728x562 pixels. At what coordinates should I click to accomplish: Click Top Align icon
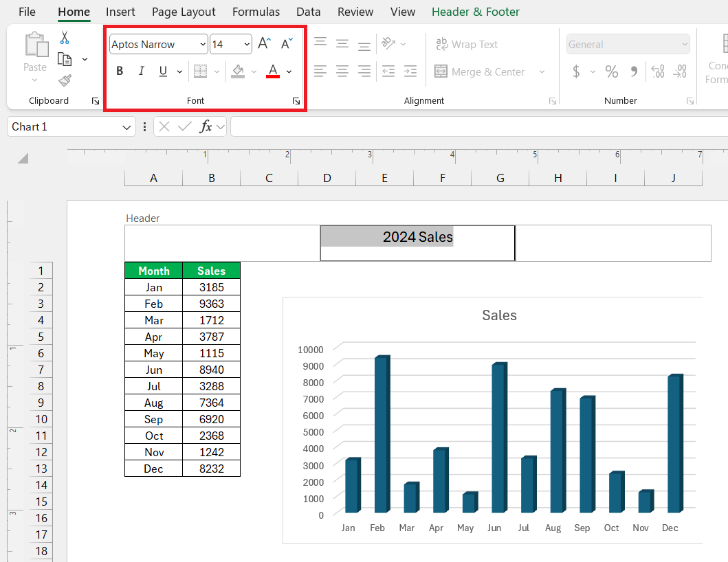click(x=320, y=43)
